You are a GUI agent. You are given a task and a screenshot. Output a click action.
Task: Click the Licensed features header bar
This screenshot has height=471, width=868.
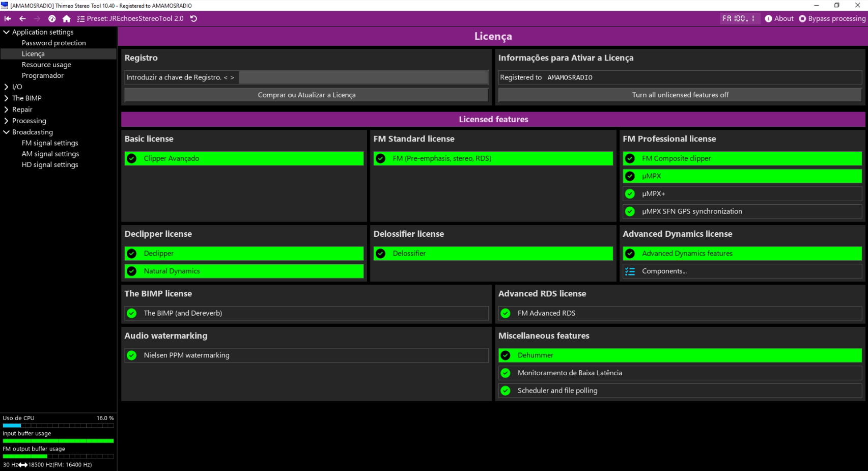coord(493,120)
